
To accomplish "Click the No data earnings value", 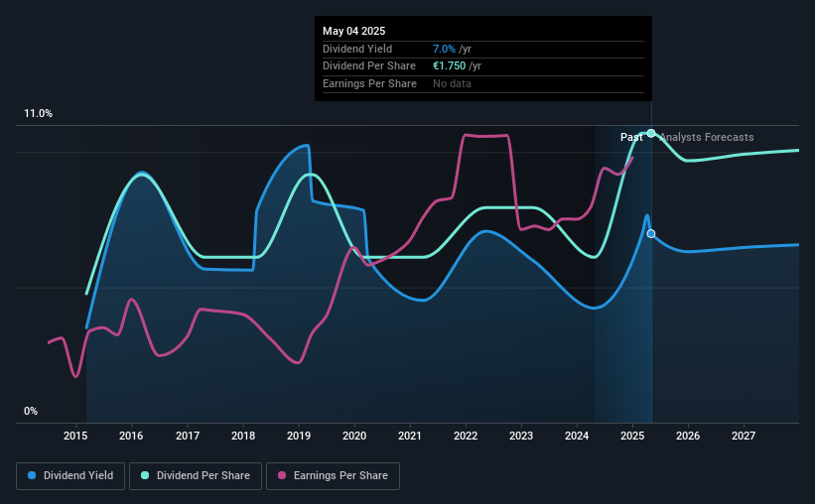I will coord(452,83).
